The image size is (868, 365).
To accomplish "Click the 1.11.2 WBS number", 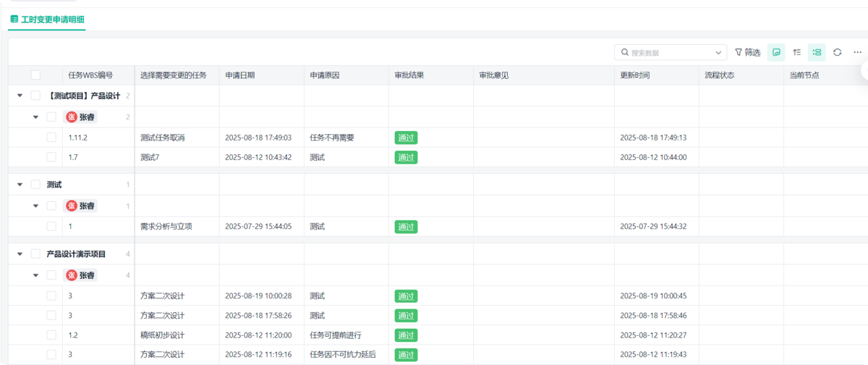I will pos(77,138).
